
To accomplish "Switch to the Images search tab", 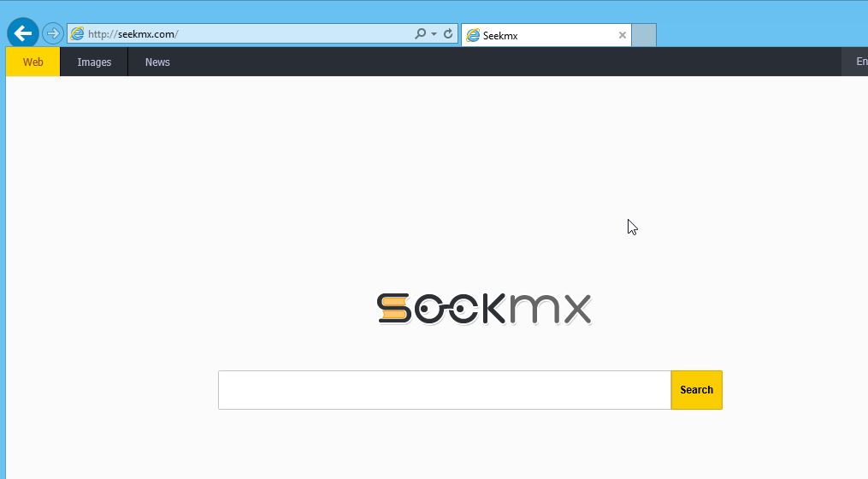I will click(x=94, y=62).
